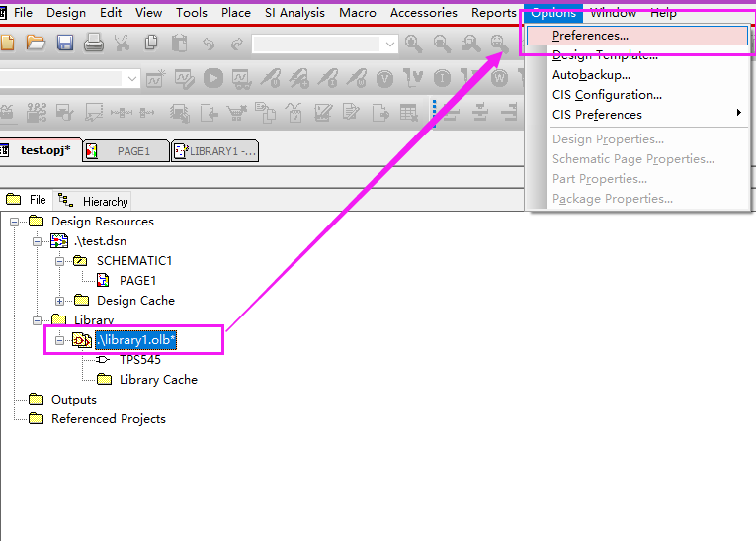Zoom out with the magnifier minus icon
The width and height of the screenshot is (756, 541).
pos(442,44)
